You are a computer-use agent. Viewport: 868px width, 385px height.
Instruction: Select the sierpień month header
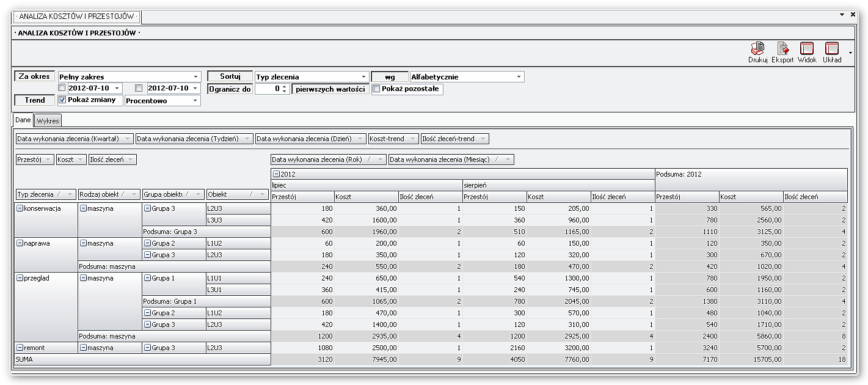tap(558, 184)
